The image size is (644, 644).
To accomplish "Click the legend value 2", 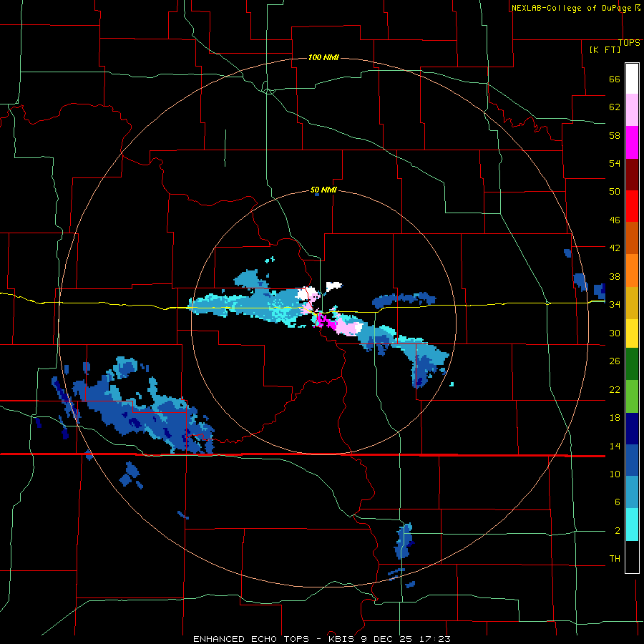I will click(617, 530).
